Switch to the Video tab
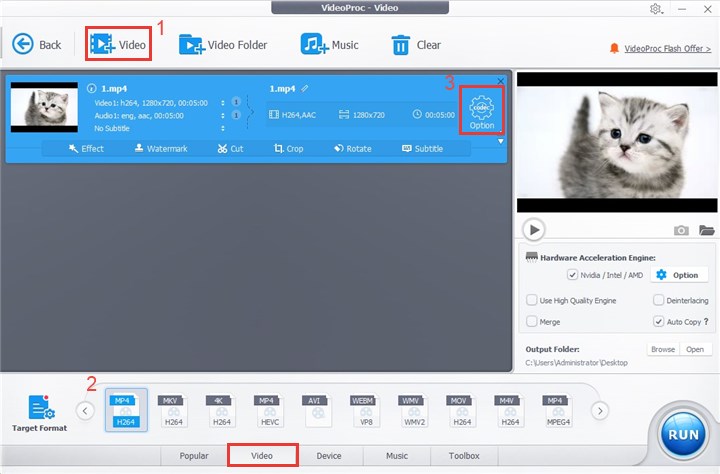The height and width of the screenshot is (474, 720). 262,456
